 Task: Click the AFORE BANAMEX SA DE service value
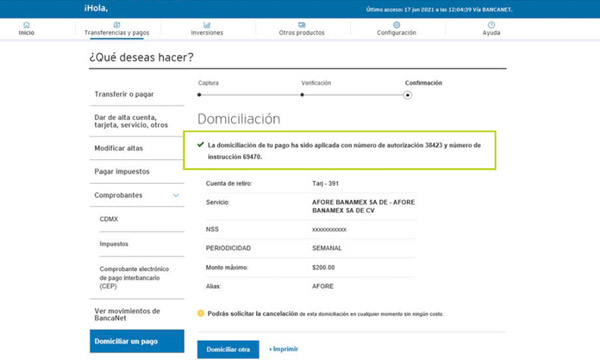(364, 206)
